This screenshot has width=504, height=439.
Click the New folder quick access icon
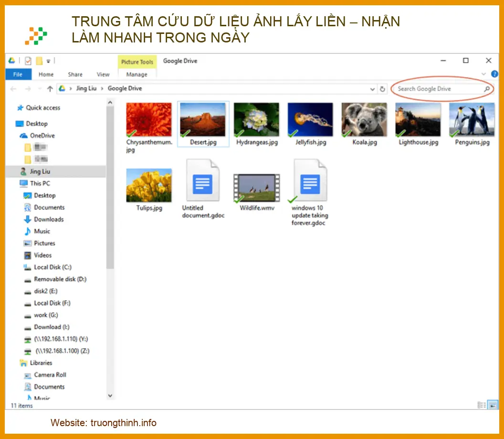coord(39,61)
